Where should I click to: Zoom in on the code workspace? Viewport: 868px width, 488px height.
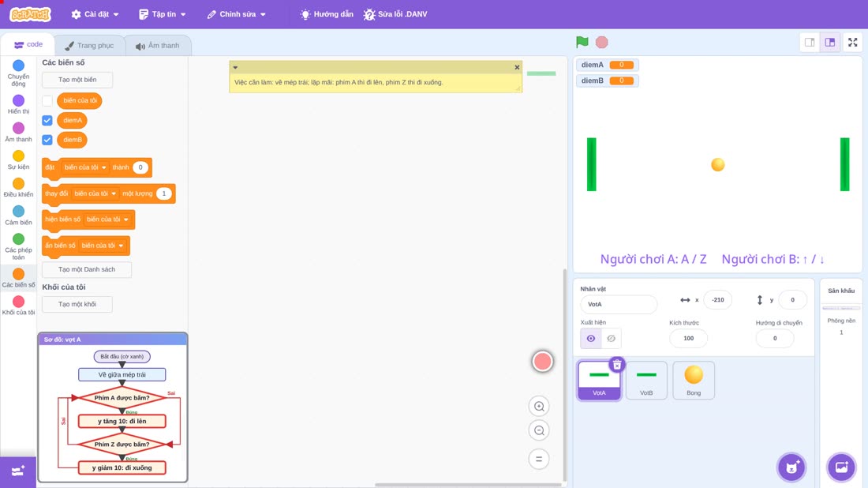click(539, 406)
